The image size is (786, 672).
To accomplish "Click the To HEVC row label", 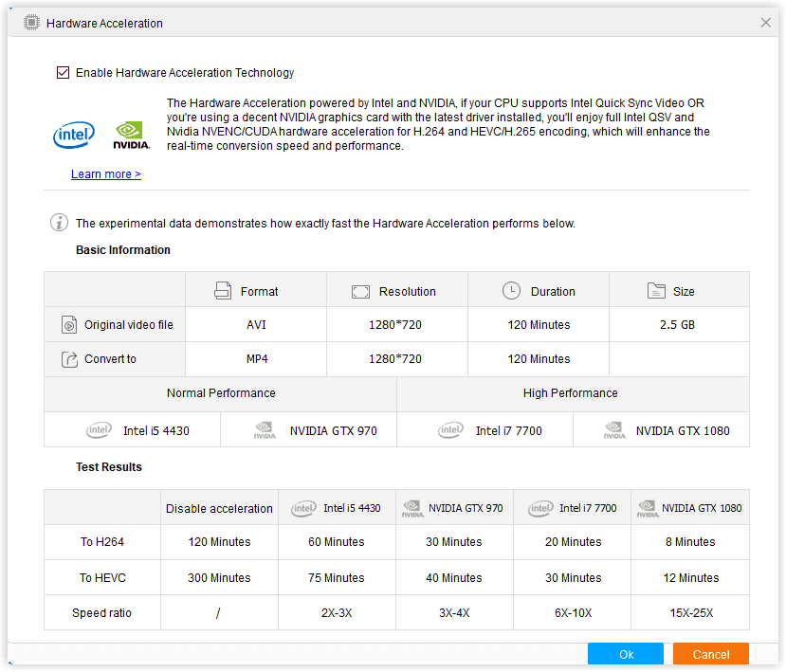I will (x=102, y=578).
